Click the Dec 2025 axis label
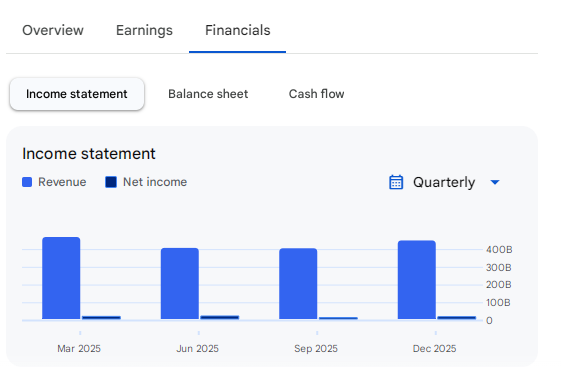 pyautogui.click(x=434, y=349)
